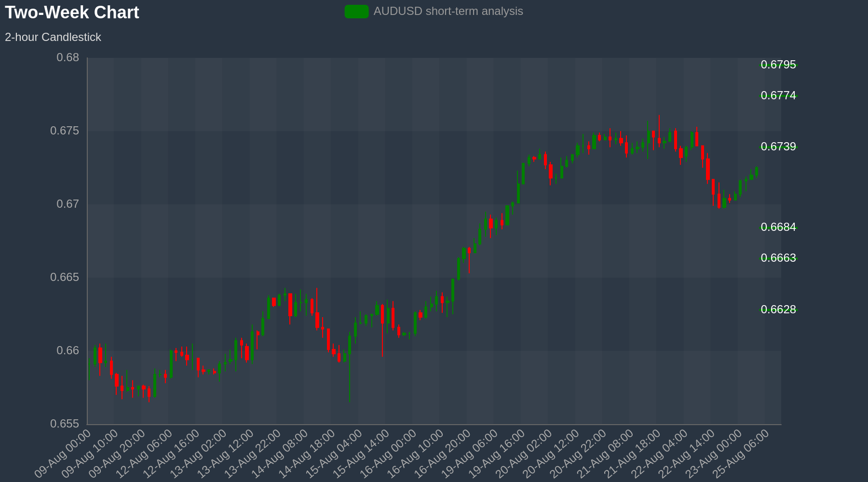The image size is (868, 482).
Task: Select the 0.6795 price level label
Action: point(778,65)
